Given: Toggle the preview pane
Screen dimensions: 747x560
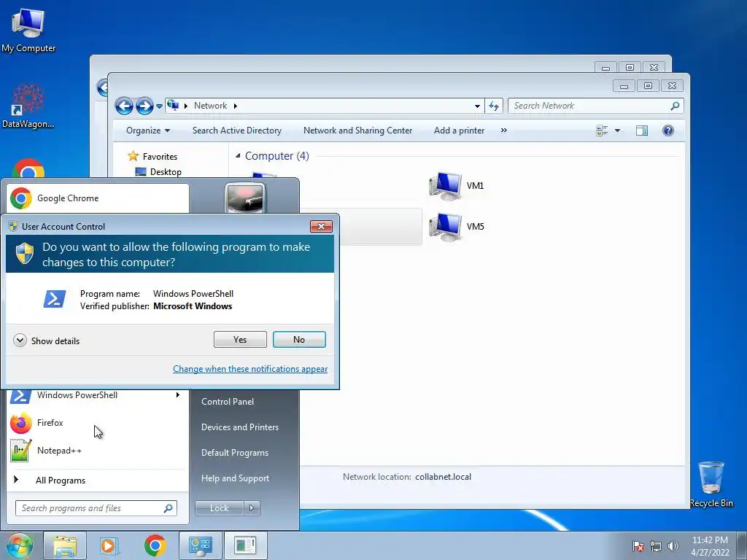Looking at the screenshot, I should [642, 131].
